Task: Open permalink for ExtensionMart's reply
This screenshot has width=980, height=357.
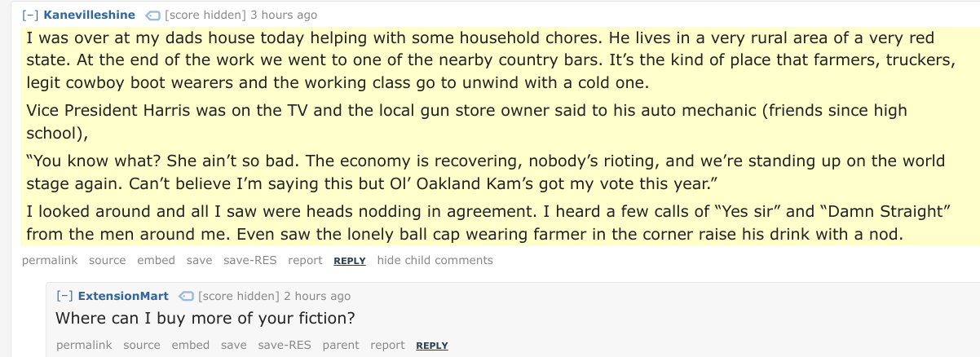Action: click(84, 346)
